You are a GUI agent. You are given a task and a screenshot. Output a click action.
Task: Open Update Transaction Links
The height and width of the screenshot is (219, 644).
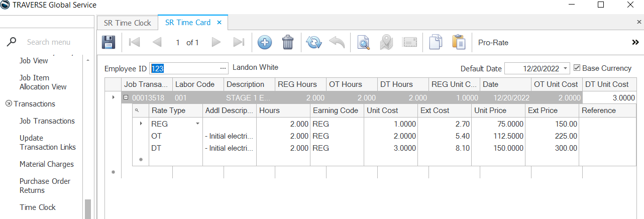tap(48, 143)
